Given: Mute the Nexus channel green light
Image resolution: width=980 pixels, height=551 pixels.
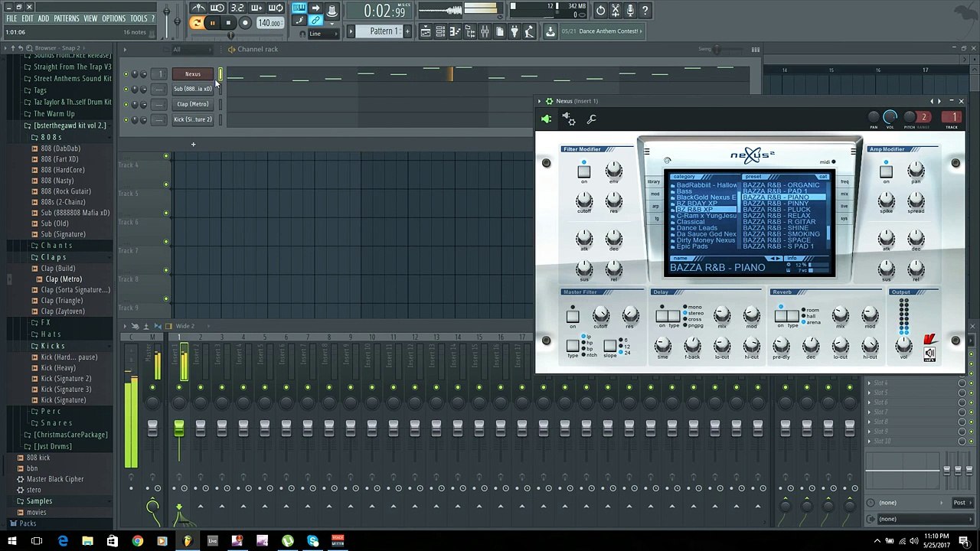Looking at the screenshot, I should pyautogui.click(x=126, y=74).
